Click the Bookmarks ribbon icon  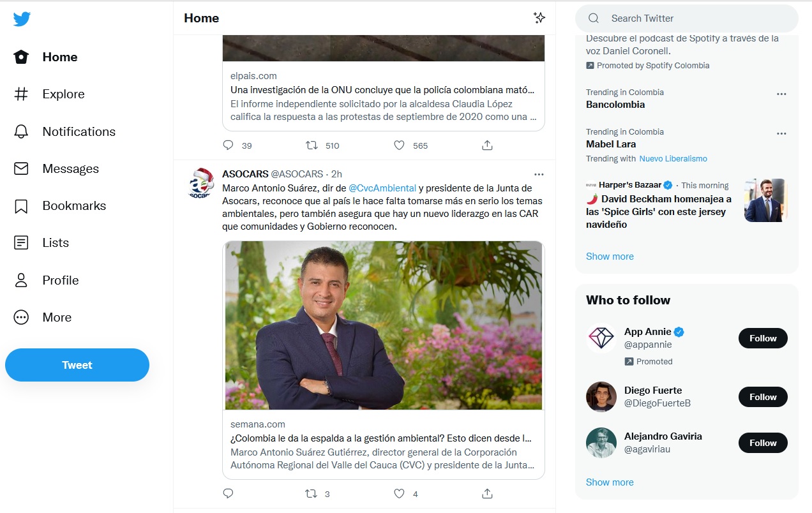[x=21, y=206]
